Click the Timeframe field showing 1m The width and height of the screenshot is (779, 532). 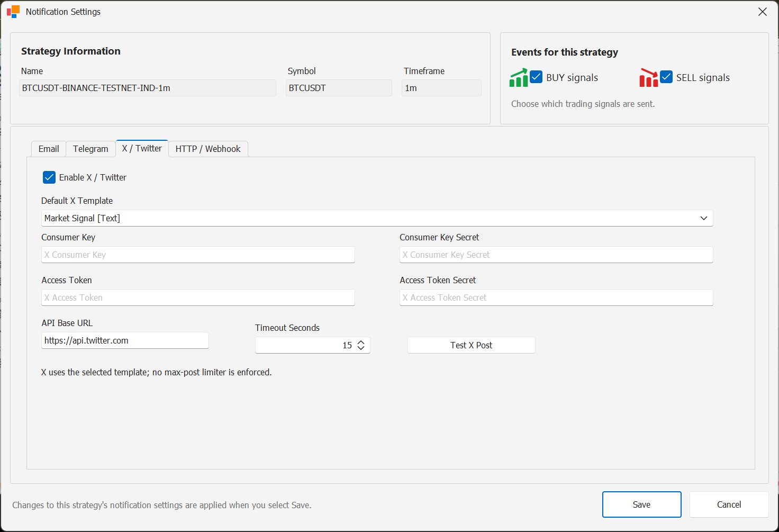[x=442, y=88]
